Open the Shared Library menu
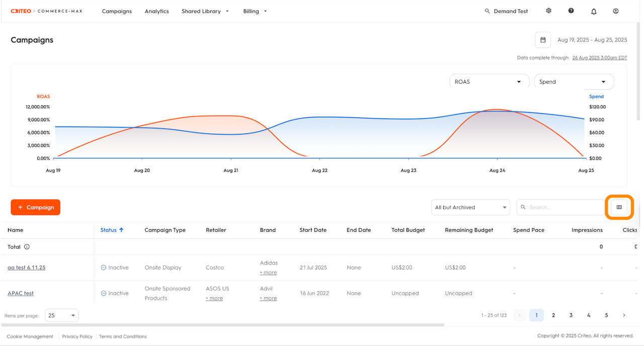 (x=205, y=11)
